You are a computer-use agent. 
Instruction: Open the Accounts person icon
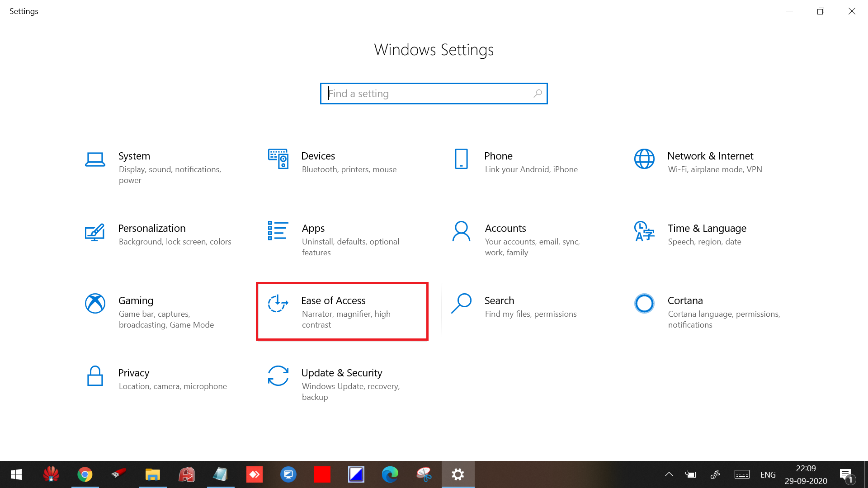461,231
